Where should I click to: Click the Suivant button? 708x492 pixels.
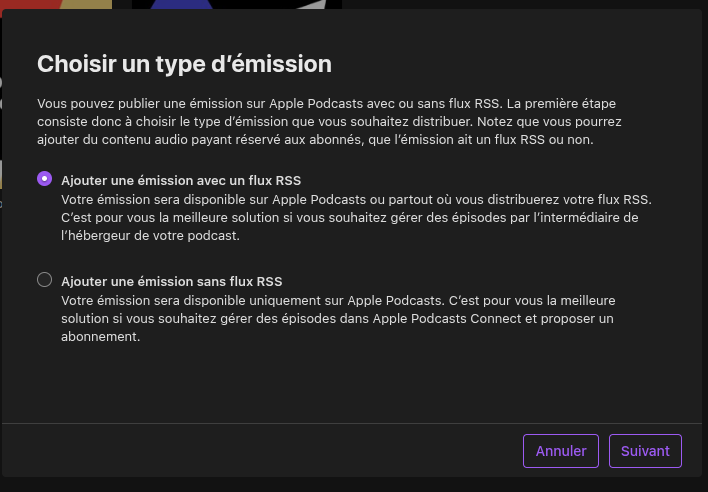(645, 451)
